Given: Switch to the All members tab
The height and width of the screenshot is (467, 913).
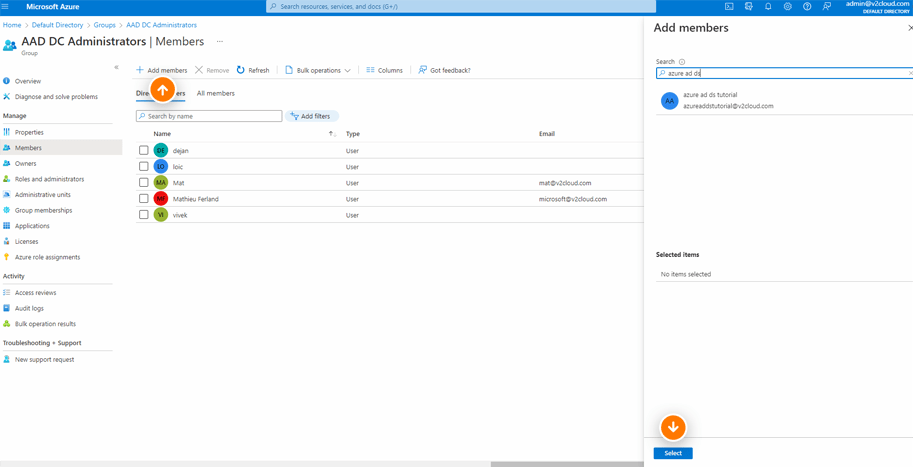Looking at the screenshot, I should pos(216,93).
